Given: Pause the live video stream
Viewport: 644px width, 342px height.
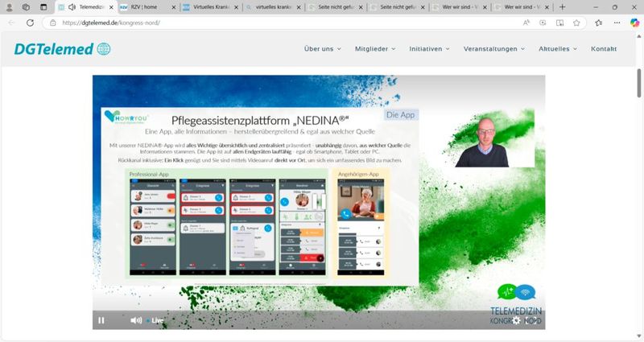Looking at the screenshot, I should (x=101, y=320).
